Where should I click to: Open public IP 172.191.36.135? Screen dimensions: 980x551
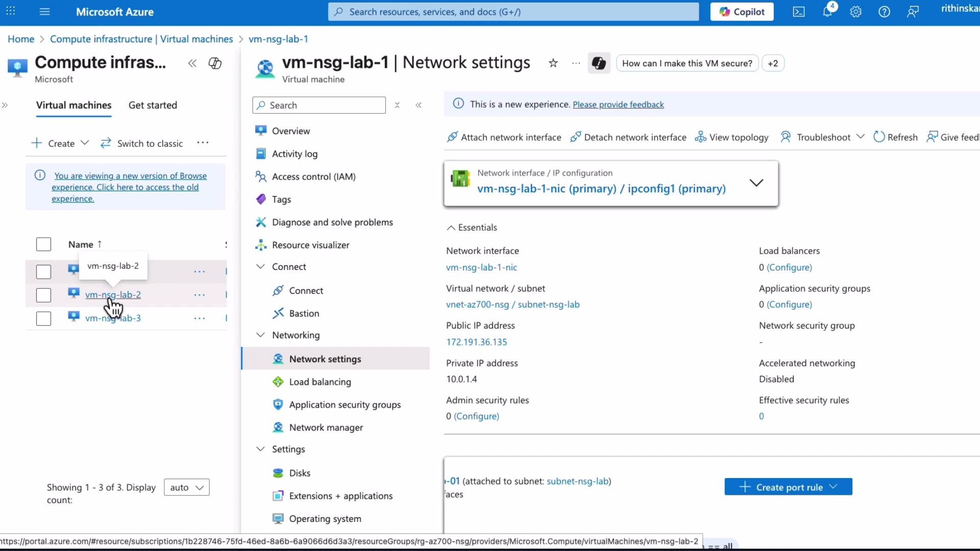477,342
